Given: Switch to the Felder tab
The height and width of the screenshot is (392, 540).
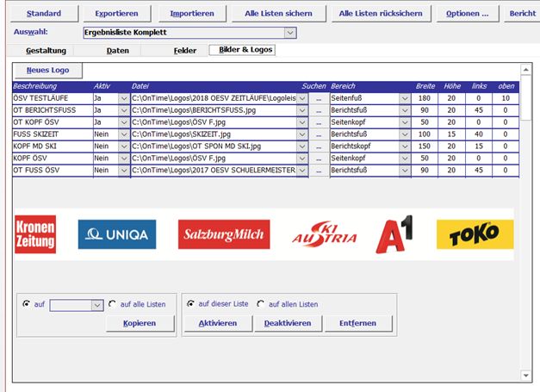Looking at the screenshot, I should pyautogui.click(x=185, y=51).
